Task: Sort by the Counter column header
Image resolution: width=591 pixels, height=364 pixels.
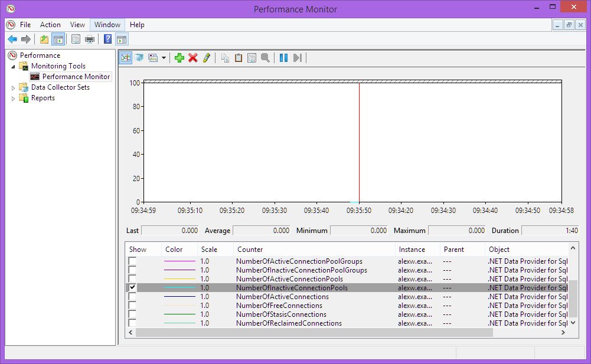Action: pyautogui.click(x=314, y=250)
